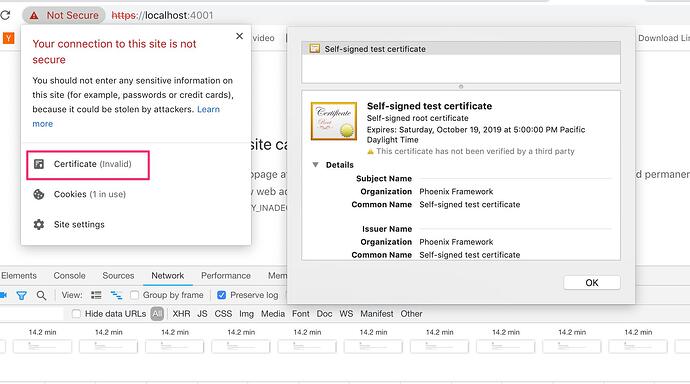Close the site information popup

(x=239, y=36)
